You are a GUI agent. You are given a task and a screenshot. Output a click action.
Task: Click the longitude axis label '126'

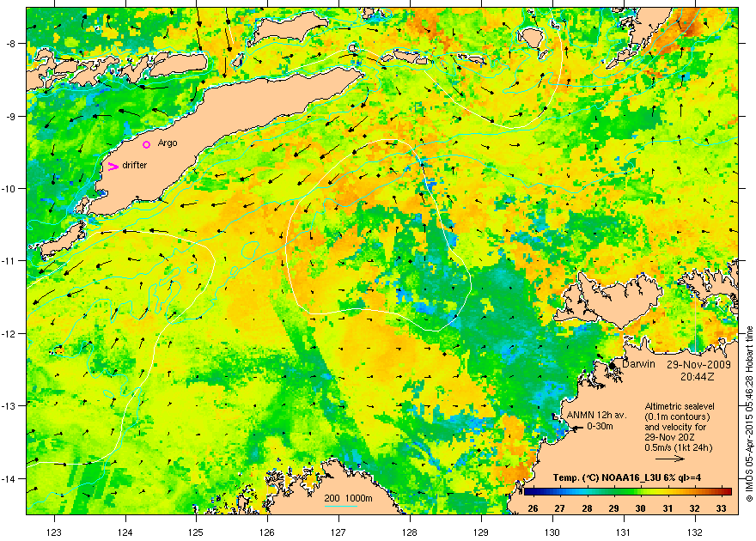coord(267,532)
